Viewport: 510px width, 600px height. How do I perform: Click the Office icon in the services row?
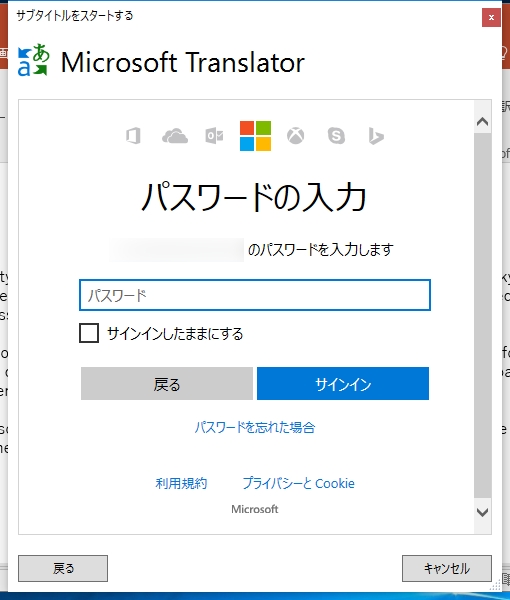pos(133,136)
